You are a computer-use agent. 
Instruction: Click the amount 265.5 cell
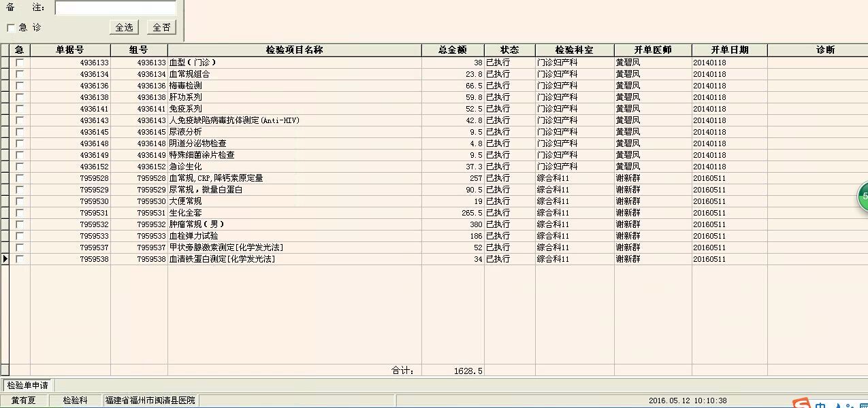[453, 213]
